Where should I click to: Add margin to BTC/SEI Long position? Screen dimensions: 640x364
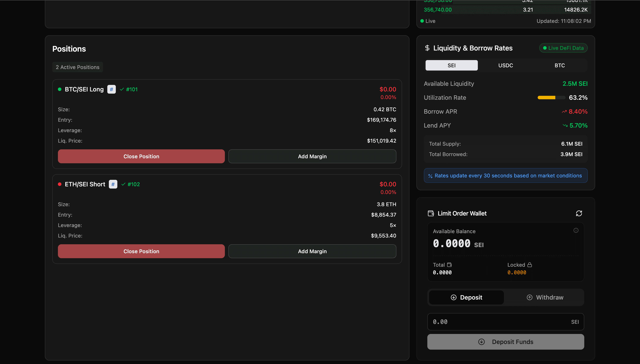coord(312,156)
